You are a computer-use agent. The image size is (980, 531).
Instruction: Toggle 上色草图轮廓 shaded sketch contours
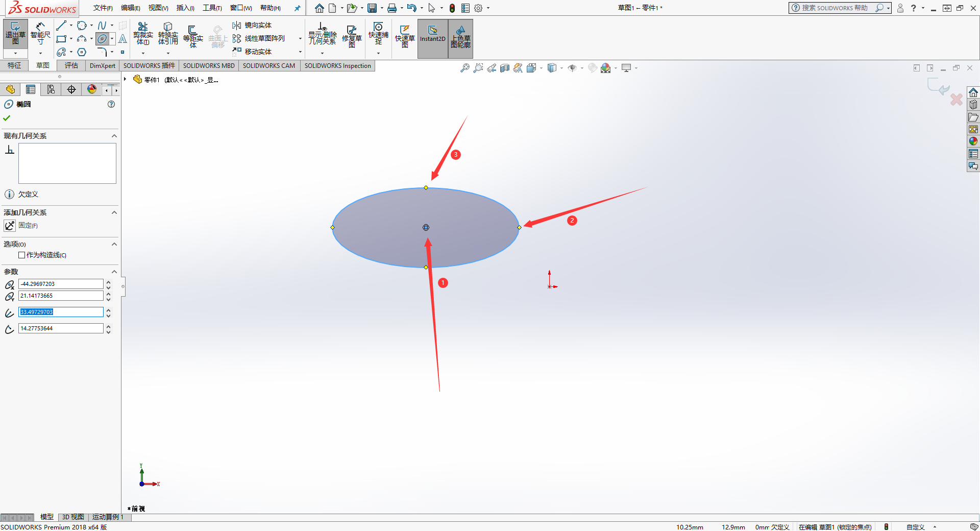coord(460,38)
